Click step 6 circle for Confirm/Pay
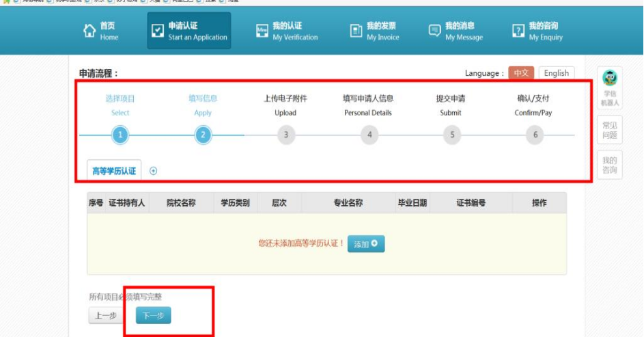The image size is (644, 337). pyautogui.click(x=535, y=135)
